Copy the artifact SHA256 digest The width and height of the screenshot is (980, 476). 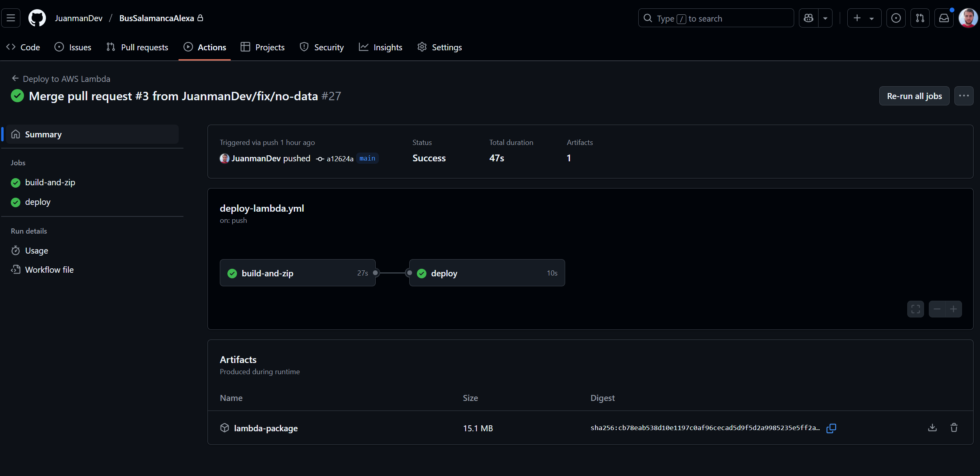point(831,428)
